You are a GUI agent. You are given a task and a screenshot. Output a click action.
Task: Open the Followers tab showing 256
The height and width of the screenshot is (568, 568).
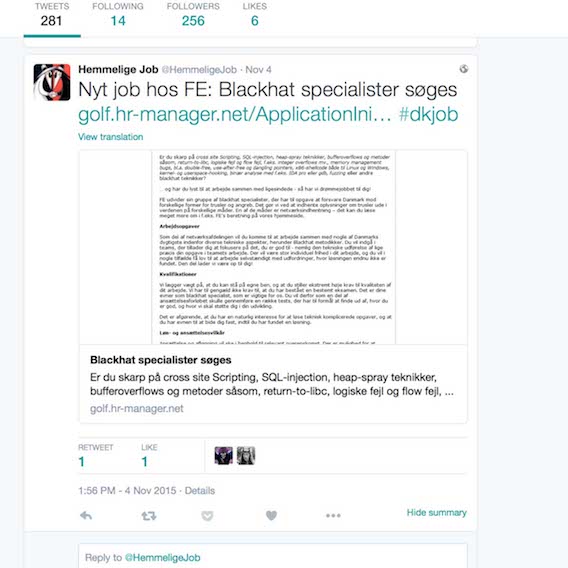tap(193, 15)
